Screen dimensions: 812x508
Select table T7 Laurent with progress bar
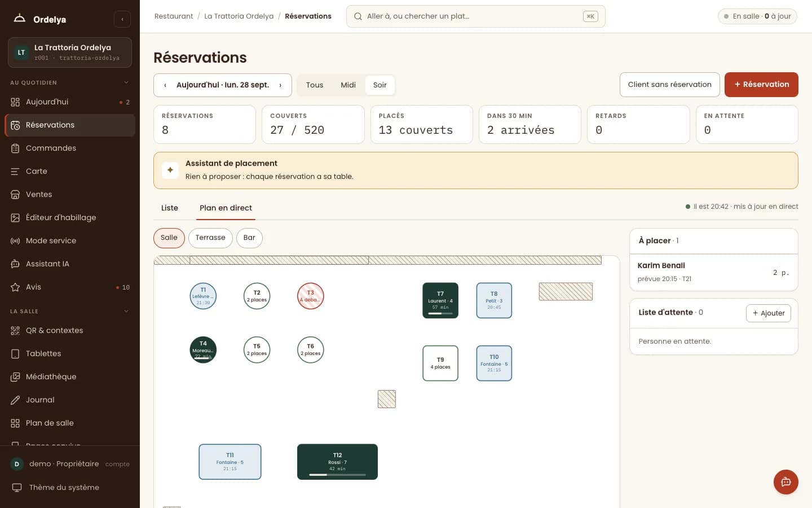click(x=440, y=300)
